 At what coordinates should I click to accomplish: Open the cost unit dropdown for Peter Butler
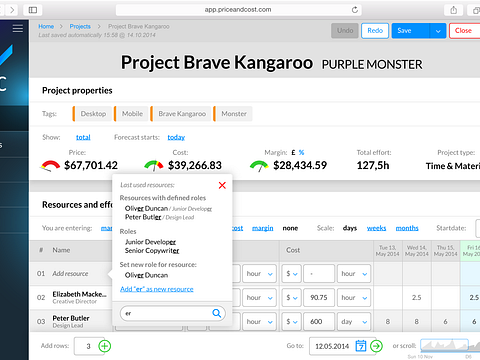coord(354,322)
